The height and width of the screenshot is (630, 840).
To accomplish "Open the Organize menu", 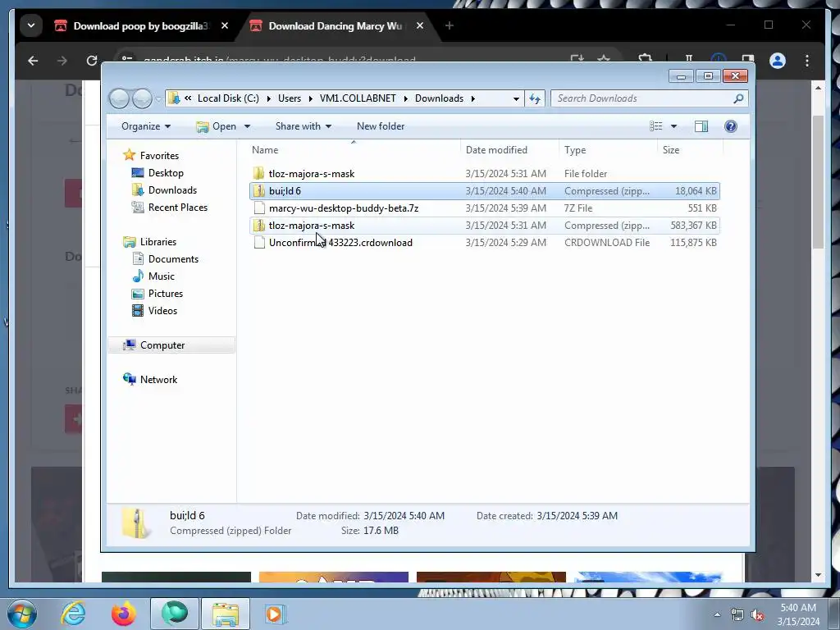I will click(x=146, y=126).
